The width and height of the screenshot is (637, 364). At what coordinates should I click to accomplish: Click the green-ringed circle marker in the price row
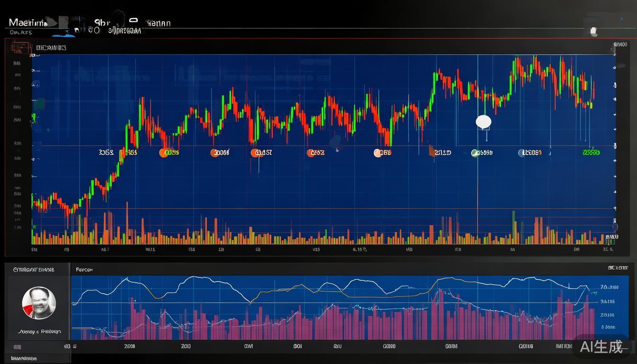475,153
